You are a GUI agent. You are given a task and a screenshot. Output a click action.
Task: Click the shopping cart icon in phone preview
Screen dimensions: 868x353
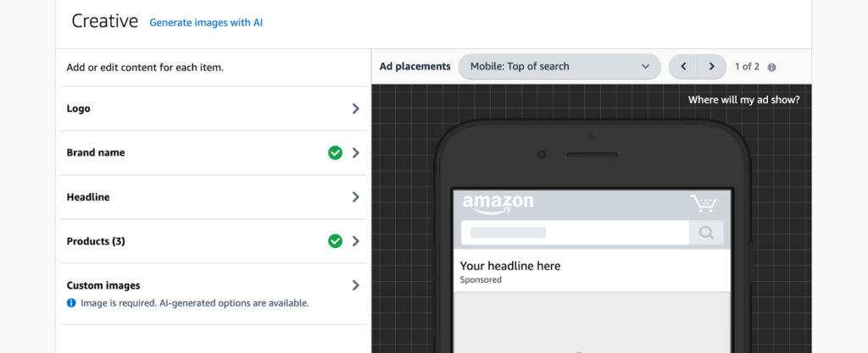coord(703,204)
